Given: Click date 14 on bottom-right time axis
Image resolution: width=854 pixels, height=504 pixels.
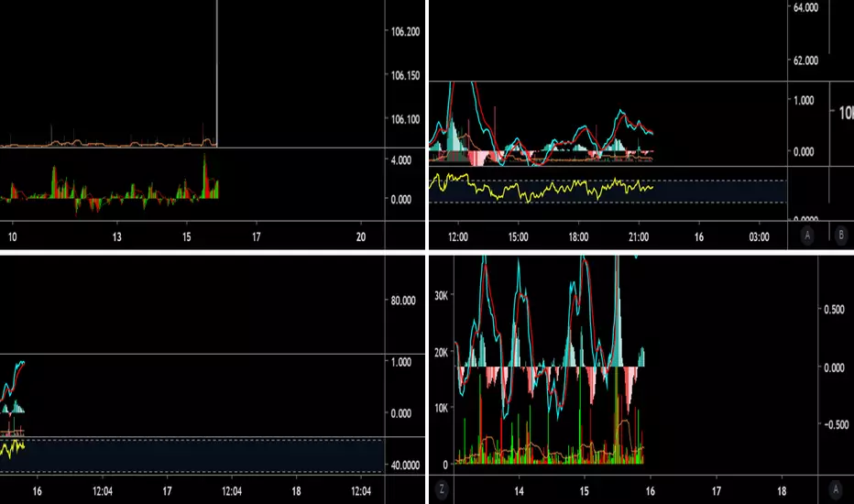Looking at the screenshot, I should click(x=519, y=491).
